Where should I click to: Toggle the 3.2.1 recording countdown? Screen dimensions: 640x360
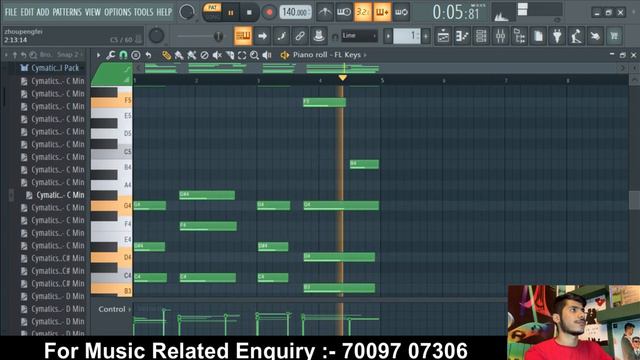(362, 12)
